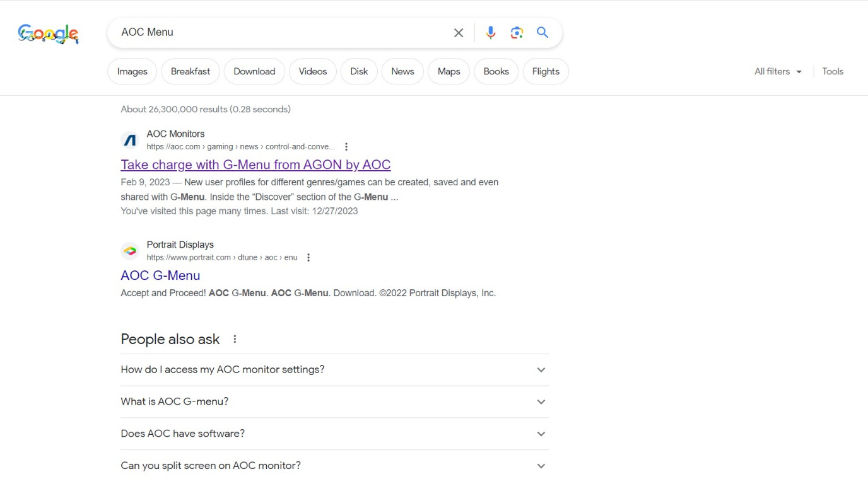Screen dimensions: 868x479
Task: Select the Books filter chip
Action: pyautogui.click(x=496, y=71)
